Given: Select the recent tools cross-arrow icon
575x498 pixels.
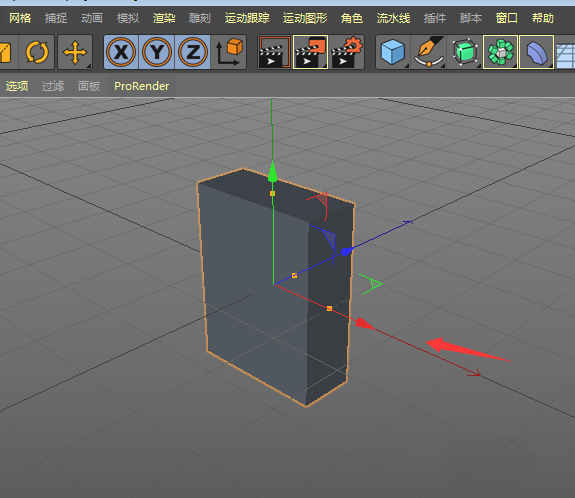Looking at the screenshot, I should (x=75, y=52).
